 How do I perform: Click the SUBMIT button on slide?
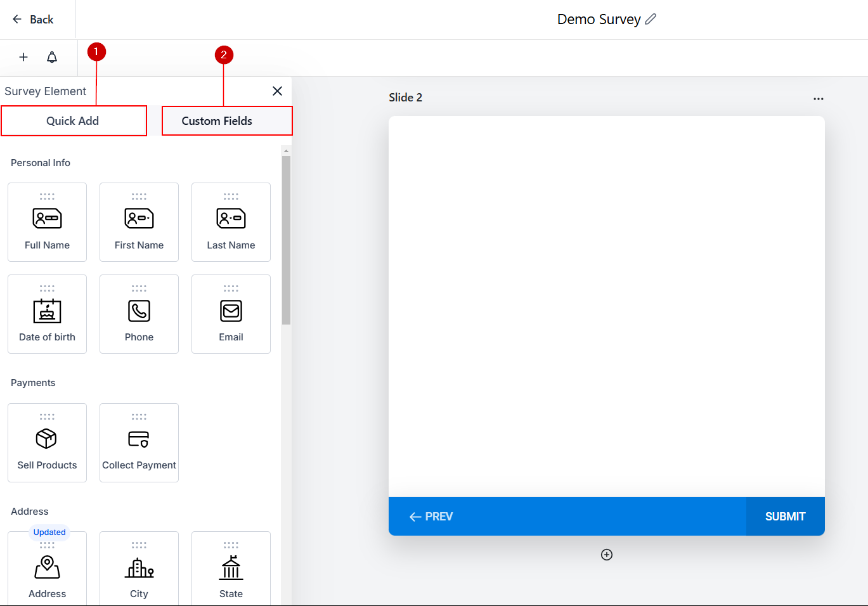(785, 517)
